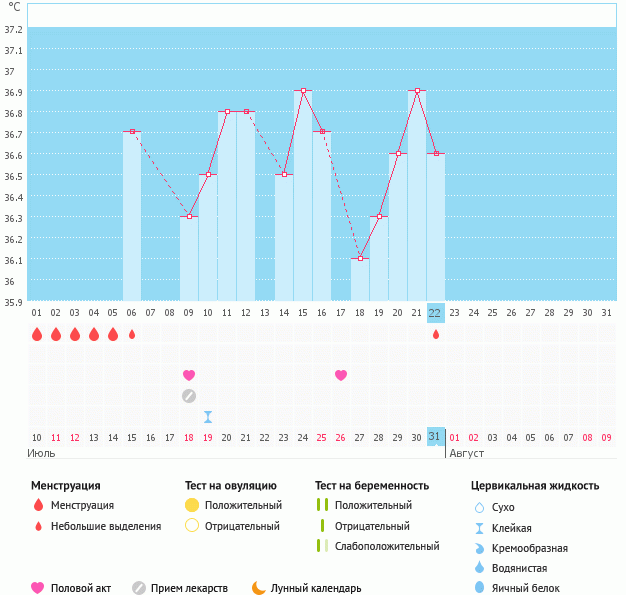Click the small spotting drop on day 06
The image size is (626, 595).
(x=132, y=334)
